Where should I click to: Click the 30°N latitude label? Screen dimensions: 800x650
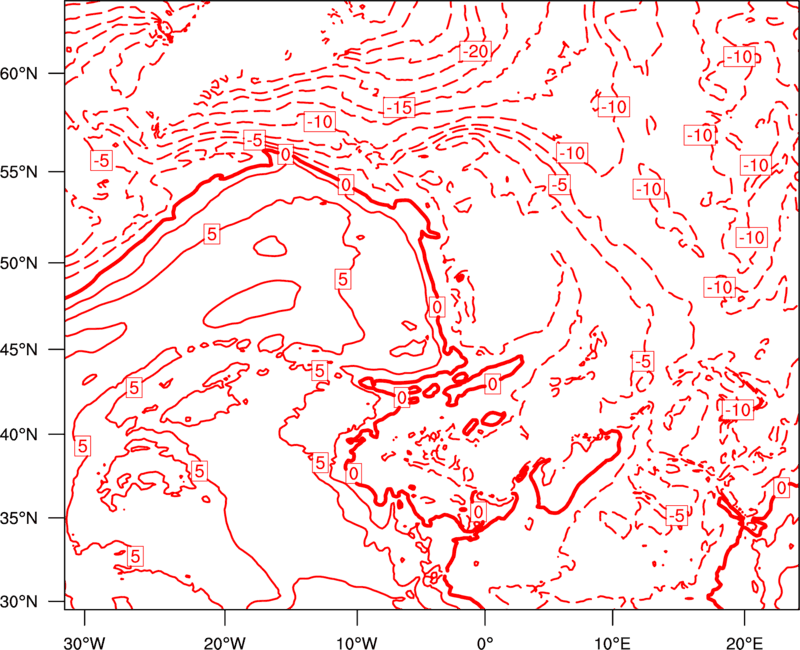[x=19, y=602]
